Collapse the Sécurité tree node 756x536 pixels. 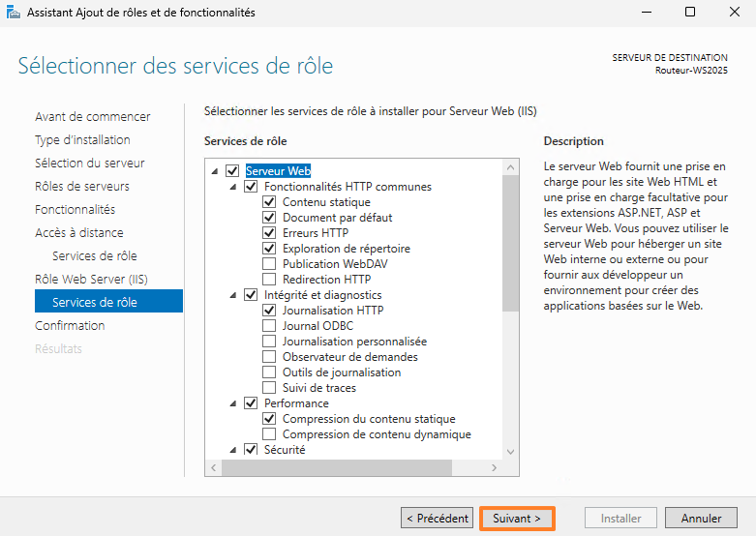233,450
